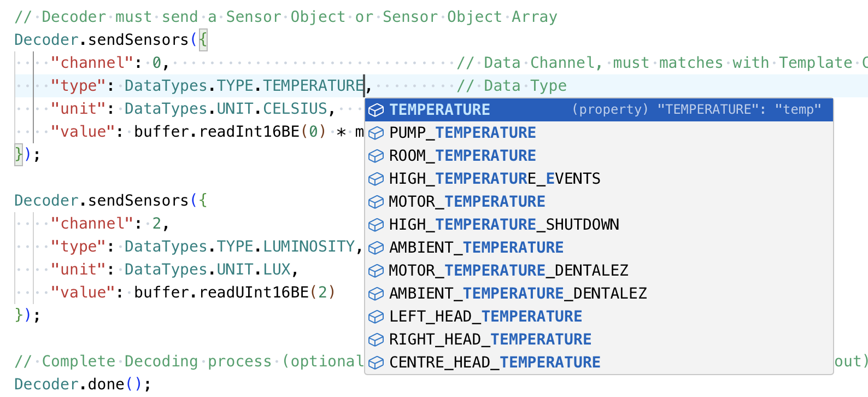The width and height of the screenshot is (868, 397).
Task: Click the icon next to LEFT_HEAD_TEMPERATURE
Action: [376, 317]
